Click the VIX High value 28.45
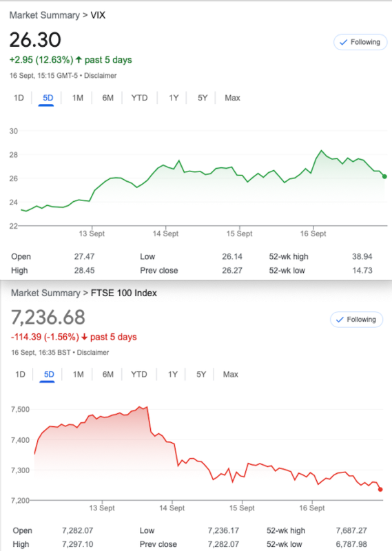The height and width of the screenshot is (551, 392). pyautogui.click(x=84, y=270)
